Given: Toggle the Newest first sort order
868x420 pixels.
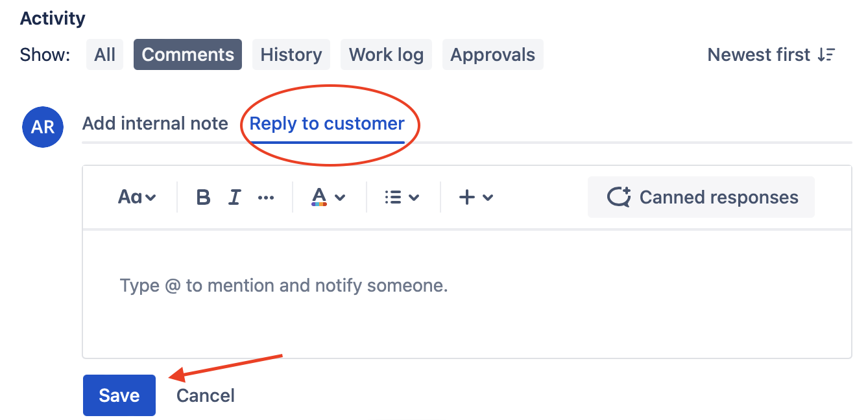Looking at the screenshot, I should (771, 55).
